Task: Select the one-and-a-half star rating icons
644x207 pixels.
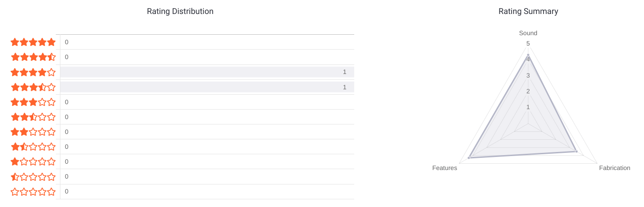Action: click(x=33, y=147)
